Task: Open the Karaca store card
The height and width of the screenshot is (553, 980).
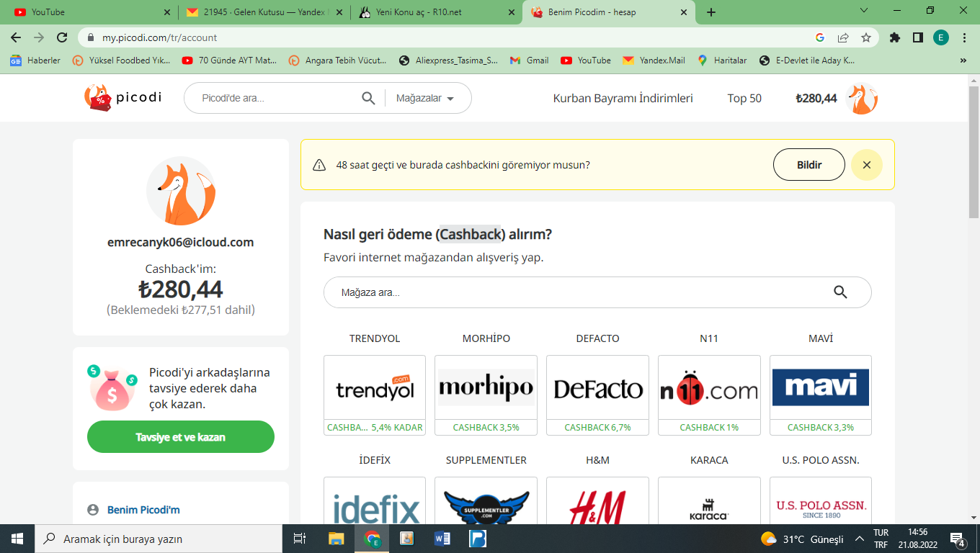Action: click(709, 500)
